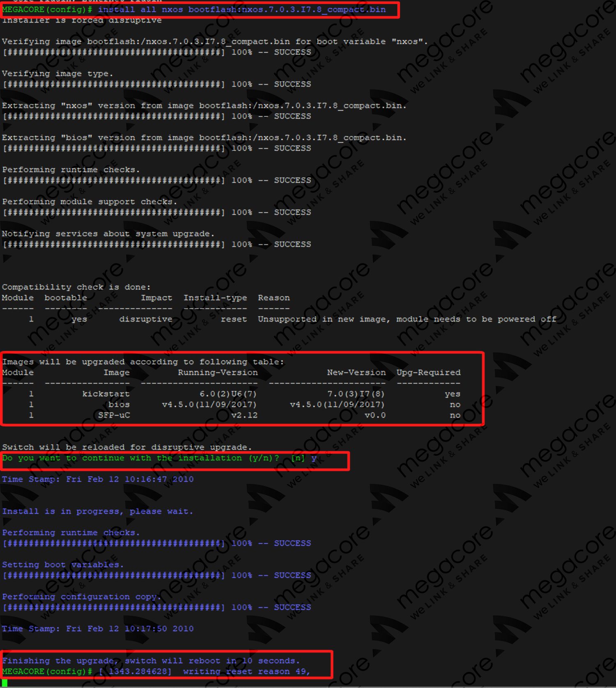Click the "Time Stamp: Fri Feb 12 10:16:47 2010" line
616x688 pixels.
[x=98, y=480]
